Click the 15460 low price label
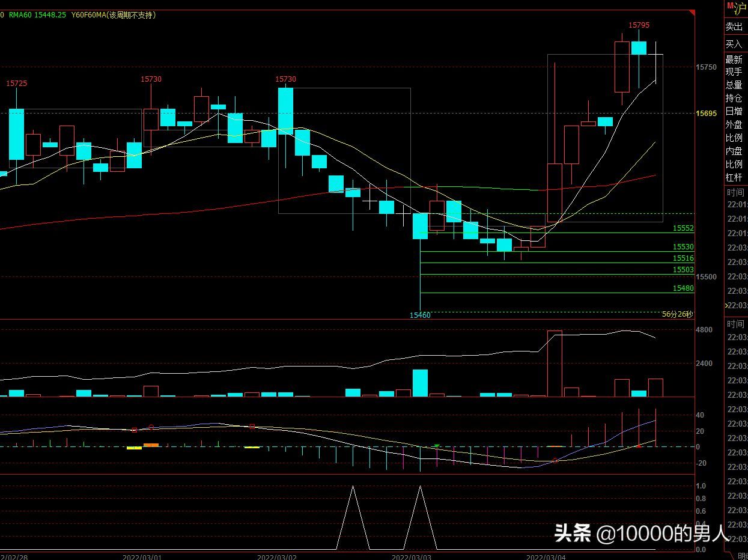The width and height of the screenshot is (748, 560). 420,315
